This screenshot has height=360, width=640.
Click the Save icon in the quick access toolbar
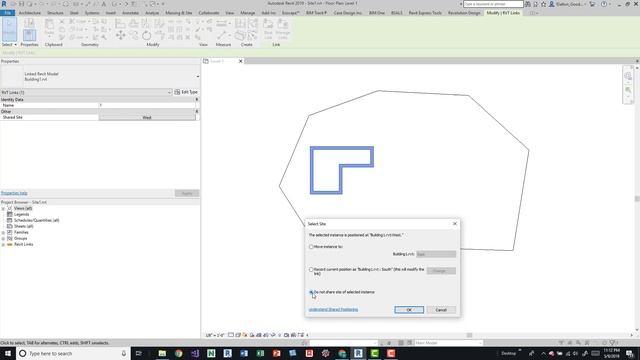(22, 4)
